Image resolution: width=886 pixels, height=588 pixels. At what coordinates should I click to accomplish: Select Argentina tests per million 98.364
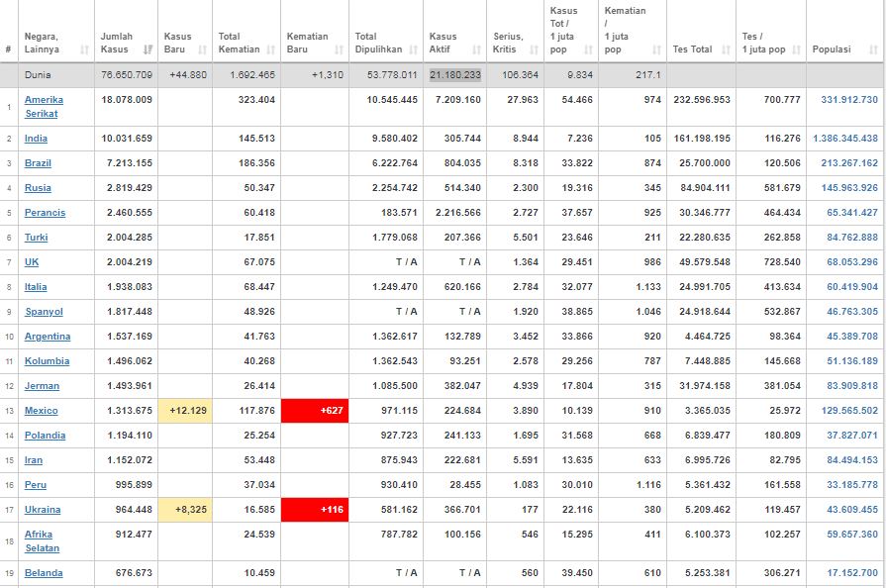(x=785, y=337)
